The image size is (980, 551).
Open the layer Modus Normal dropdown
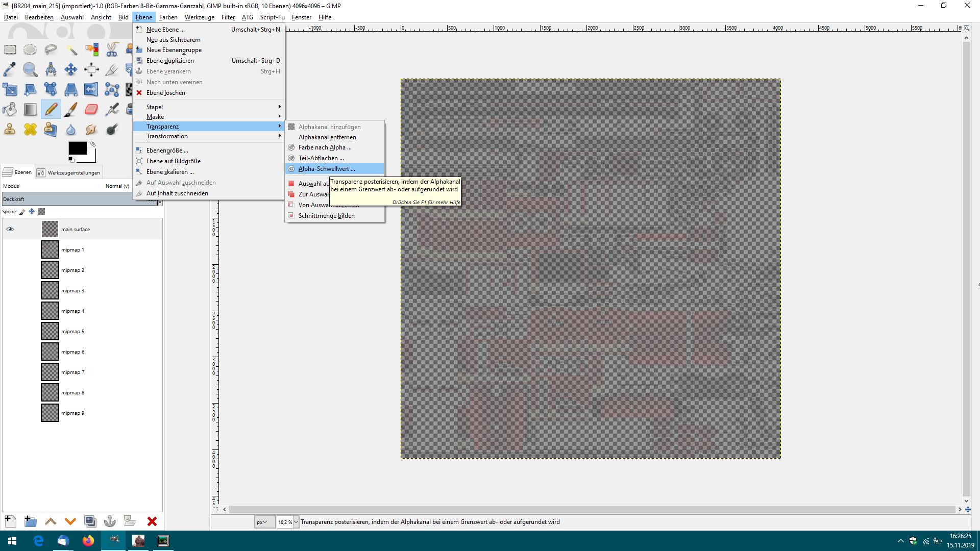click(117, 186)
